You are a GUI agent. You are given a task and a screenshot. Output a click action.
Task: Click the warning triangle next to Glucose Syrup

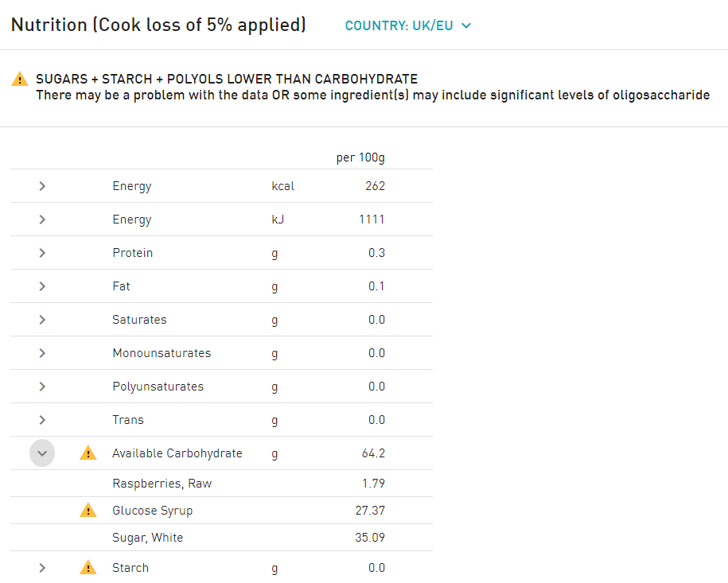pyautogui.click(x=88, y=510)
